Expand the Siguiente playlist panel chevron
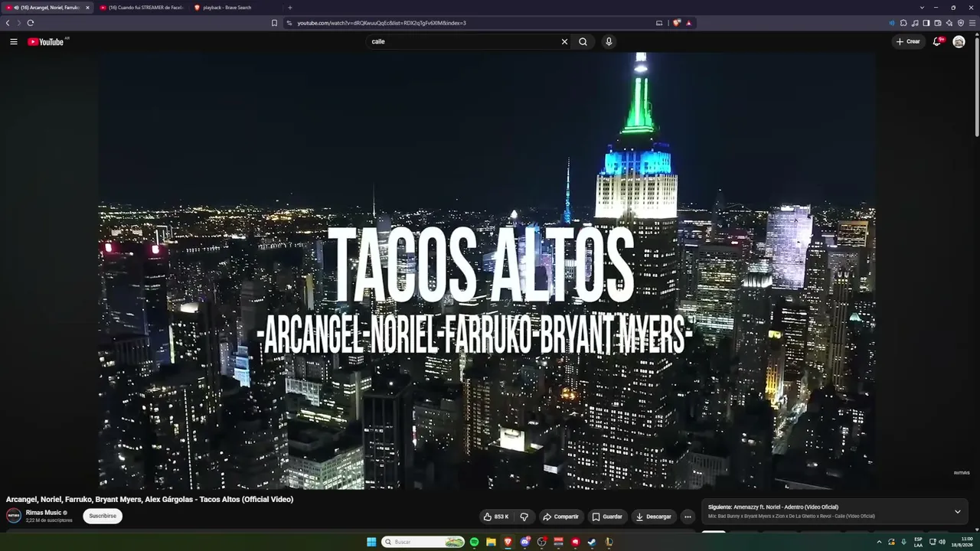This screenshot has height=551, width=980. coord(957,511)
